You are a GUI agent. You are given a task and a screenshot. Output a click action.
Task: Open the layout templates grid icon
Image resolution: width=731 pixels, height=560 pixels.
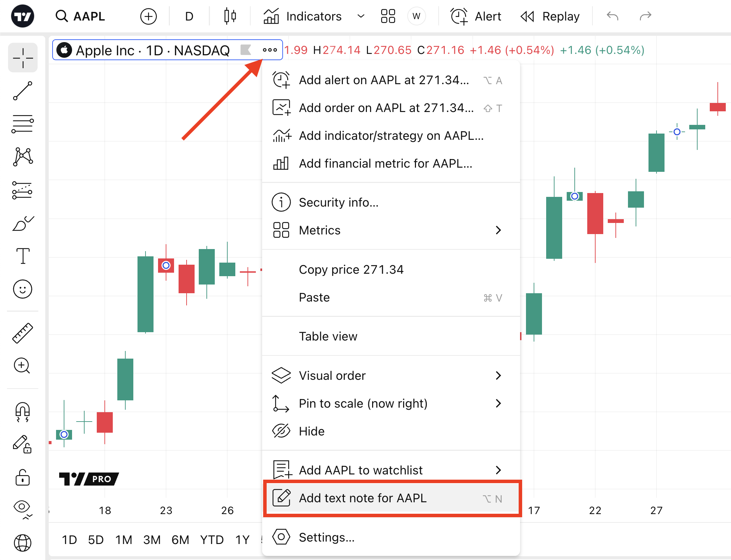point(388,16)
